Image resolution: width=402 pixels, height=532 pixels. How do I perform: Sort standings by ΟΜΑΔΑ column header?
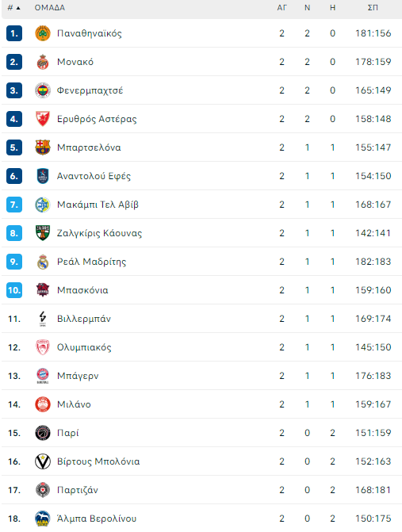[x=49, y=7]
